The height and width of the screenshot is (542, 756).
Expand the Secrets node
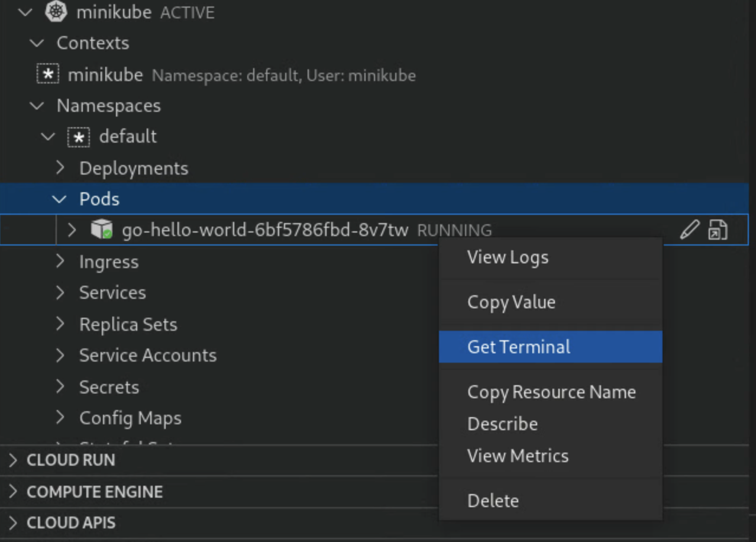(x=60, y=386)
